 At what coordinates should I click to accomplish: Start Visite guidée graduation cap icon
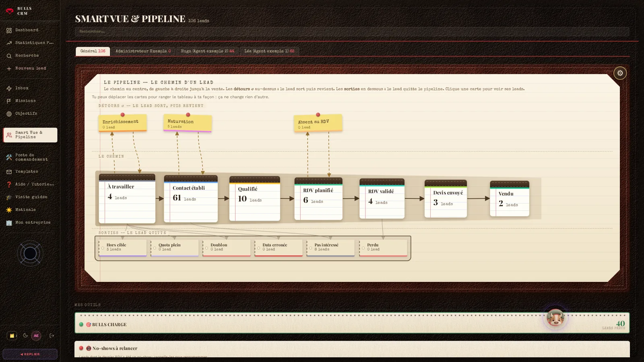9,197
